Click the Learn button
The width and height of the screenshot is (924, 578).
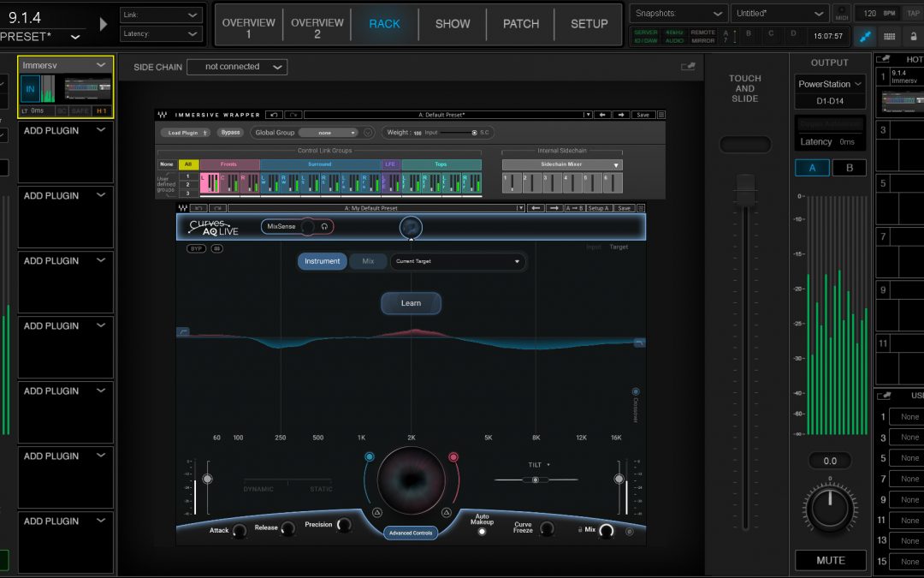click(x=411, y=303)
